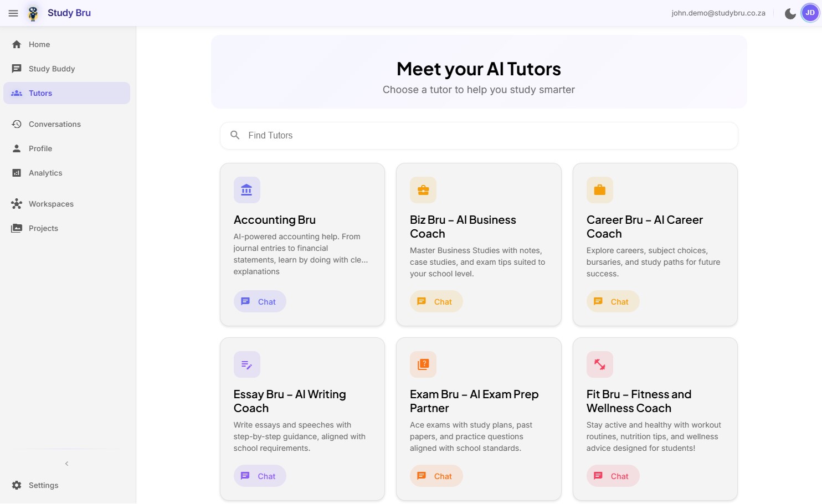Open the JD account avatar menu

click(810, 13)
